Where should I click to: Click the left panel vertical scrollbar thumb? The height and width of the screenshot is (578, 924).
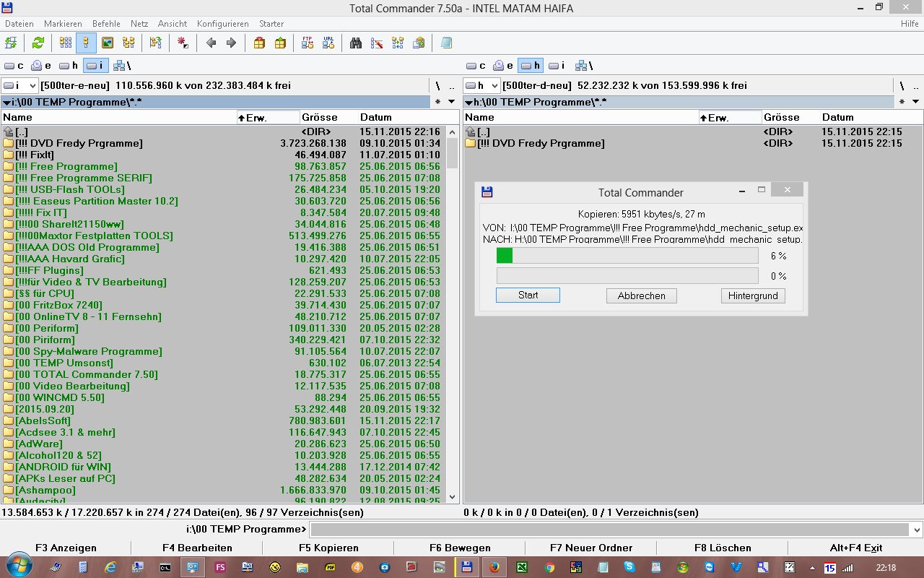pos(453,153)
